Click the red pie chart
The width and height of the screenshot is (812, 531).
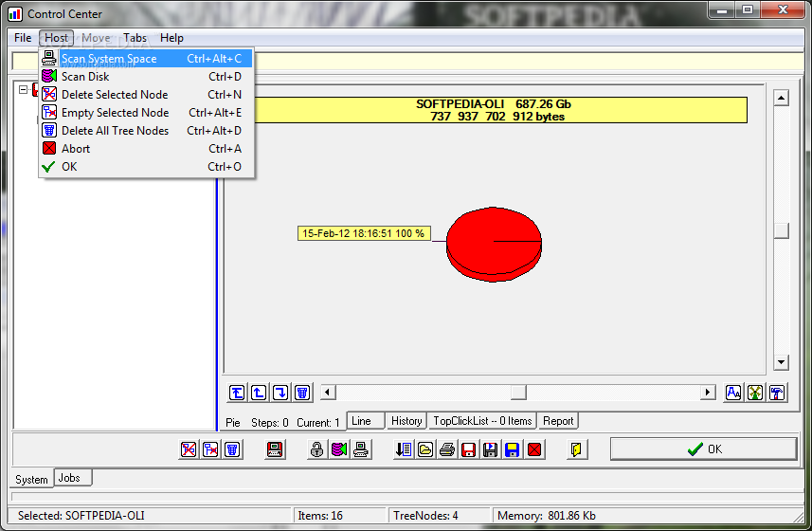[494, 245]
